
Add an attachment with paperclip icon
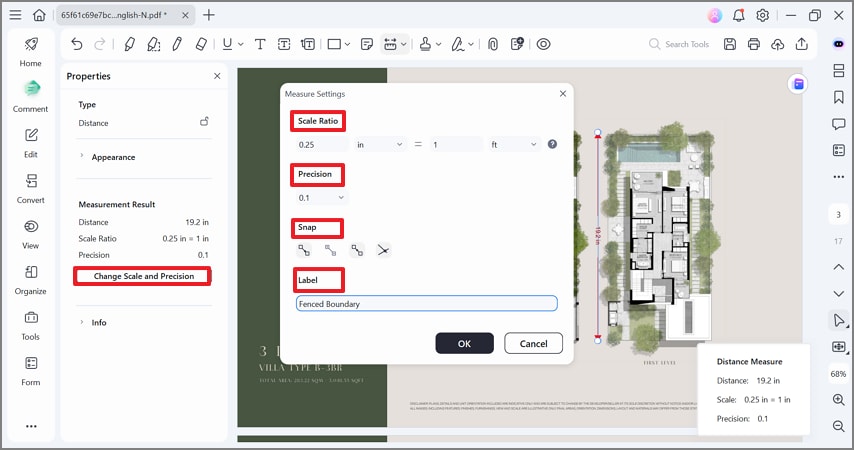coord(493,44)
